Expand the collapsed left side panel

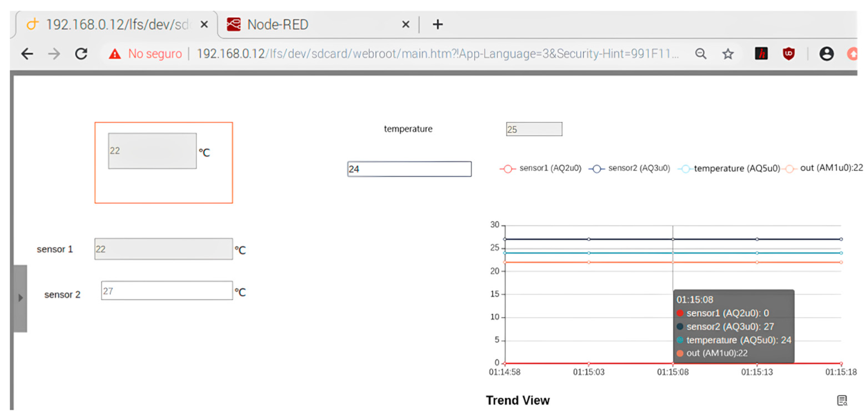tap(21, 298)
